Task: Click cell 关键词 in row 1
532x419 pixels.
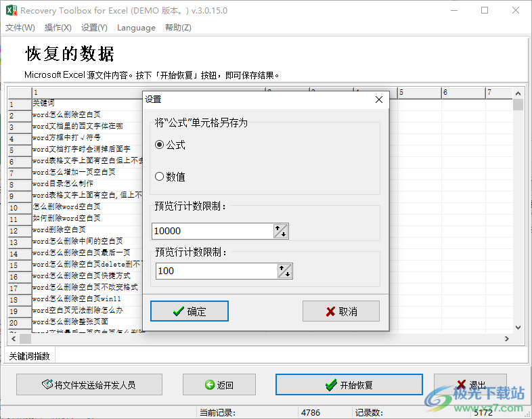Action: pyautogui.click(x=43, y=103)
